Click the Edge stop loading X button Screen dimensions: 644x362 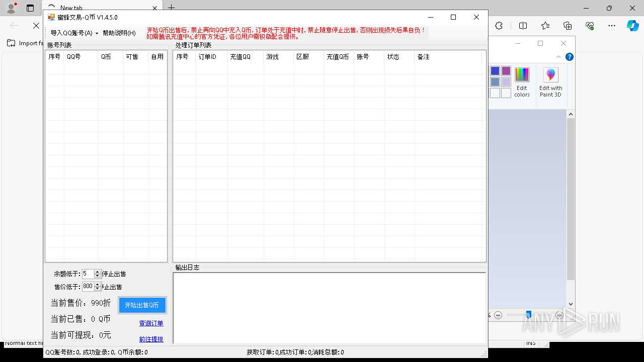tap(36, 25)
